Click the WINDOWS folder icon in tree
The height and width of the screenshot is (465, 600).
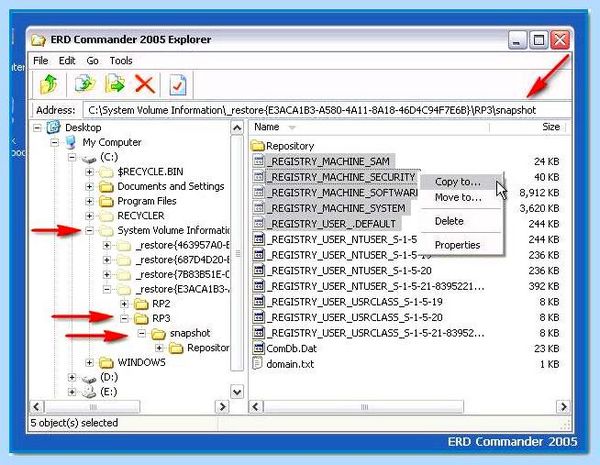tap(106, 362)
